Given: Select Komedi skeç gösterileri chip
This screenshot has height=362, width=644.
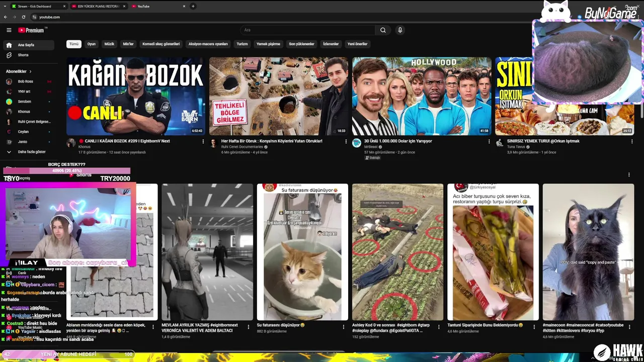Looking at the screenshot, I should pos(161,44).
